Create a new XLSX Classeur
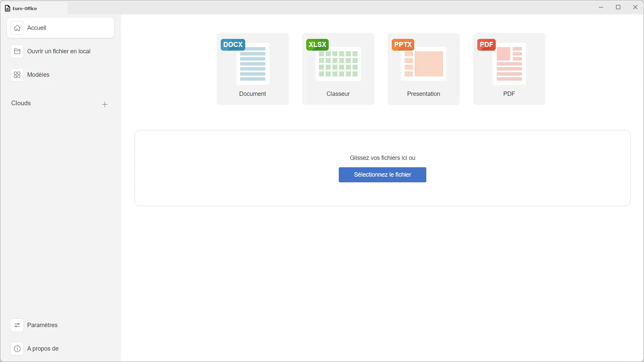 point(338,69)
